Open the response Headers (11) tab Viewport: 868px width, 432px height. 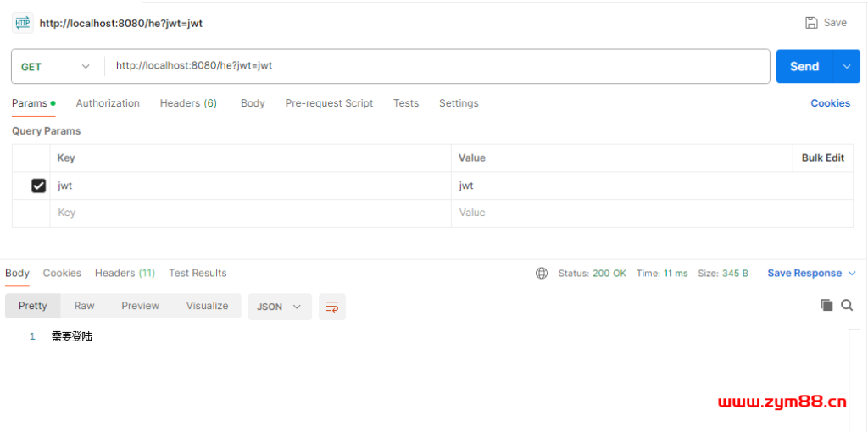pos(125,274)
